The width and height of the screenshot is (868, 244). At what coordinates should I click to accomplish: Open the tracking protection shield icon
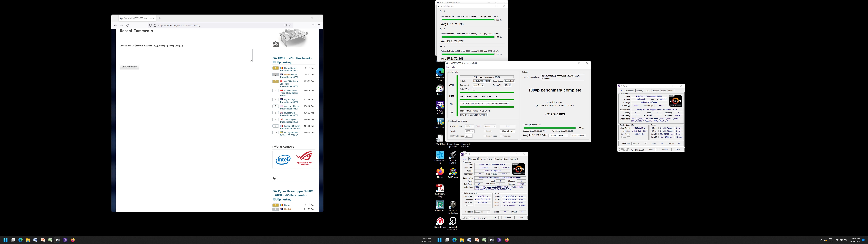150,25
